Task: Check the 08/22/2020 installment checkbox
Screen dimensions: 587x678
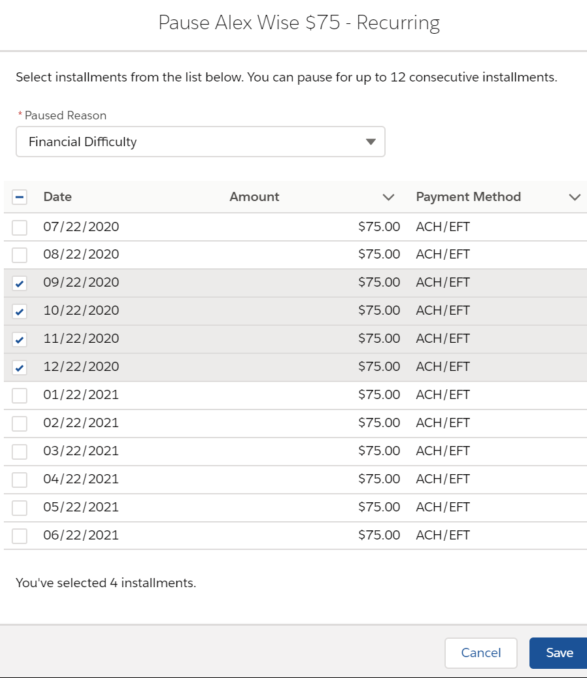Action: tap(19, 255)
